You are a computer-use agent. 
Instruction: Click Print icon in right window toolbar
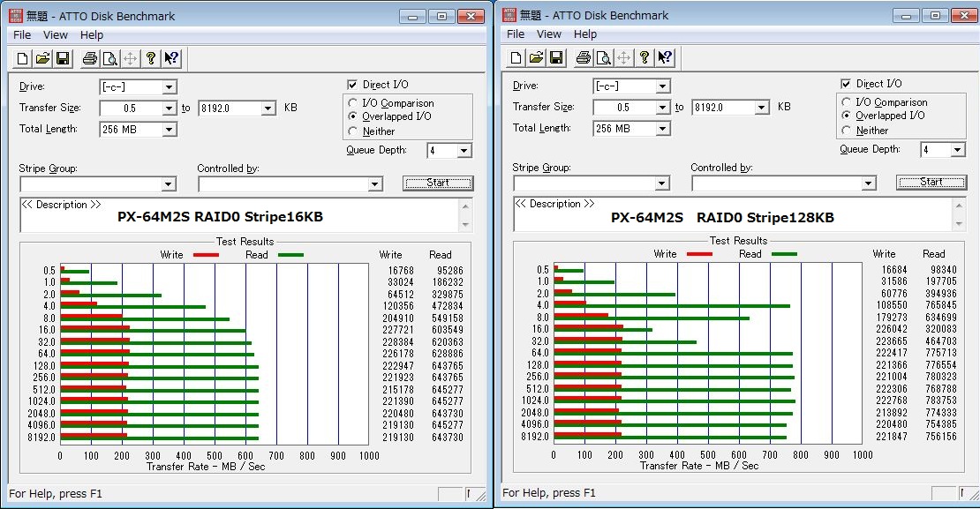[x=584, y=58]
